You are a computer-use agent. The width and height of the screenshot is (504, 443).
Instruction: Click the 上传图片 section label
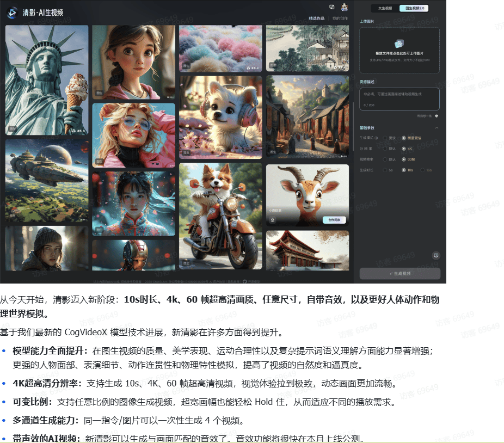[x=367, y=21]
